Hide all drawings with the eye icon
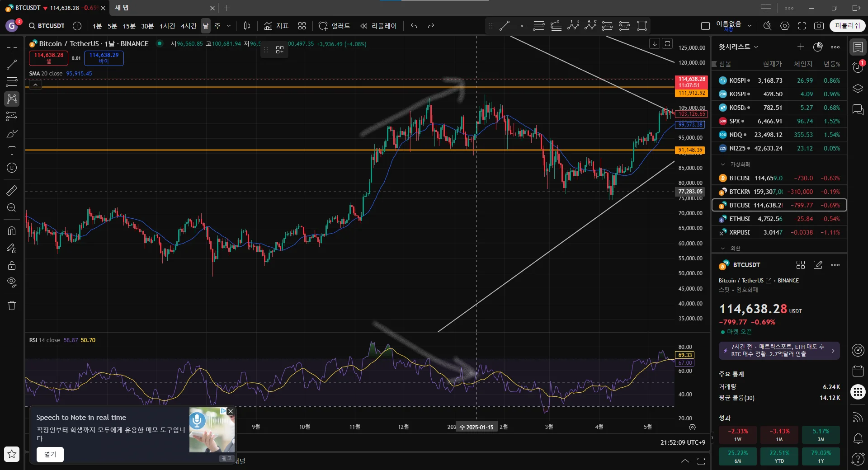This screenshot has height=470, width=868. pyautogui.click(x=12, y=282)
